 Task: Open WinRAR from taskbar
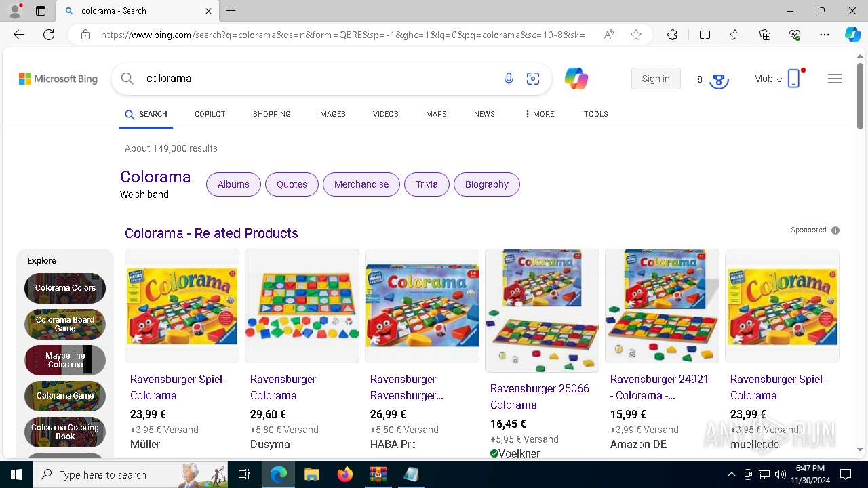coord(378,474)
